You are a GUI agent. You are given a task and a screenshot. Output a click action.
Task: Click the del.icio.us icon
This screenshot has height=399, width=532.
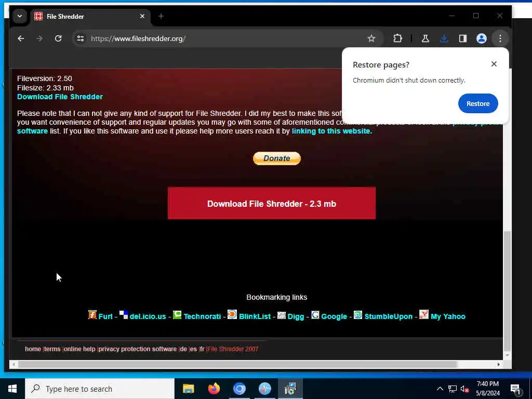coord(124,315)
